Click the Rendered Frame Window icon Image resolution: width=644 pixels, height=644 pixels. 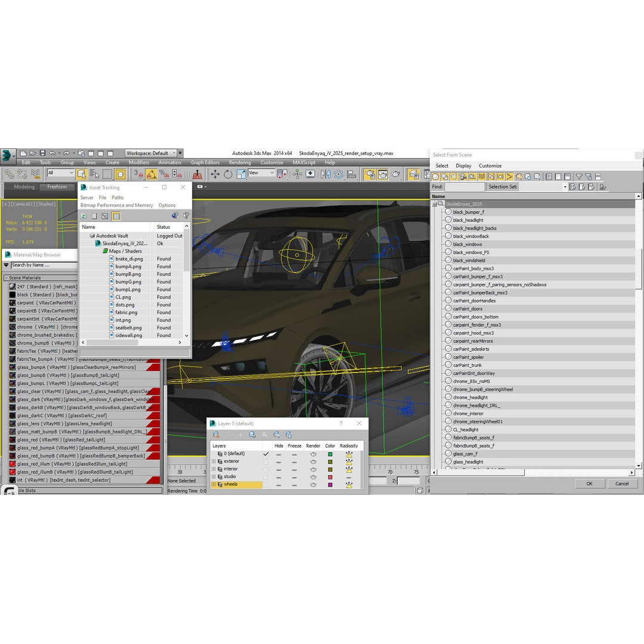coord(383,174)
